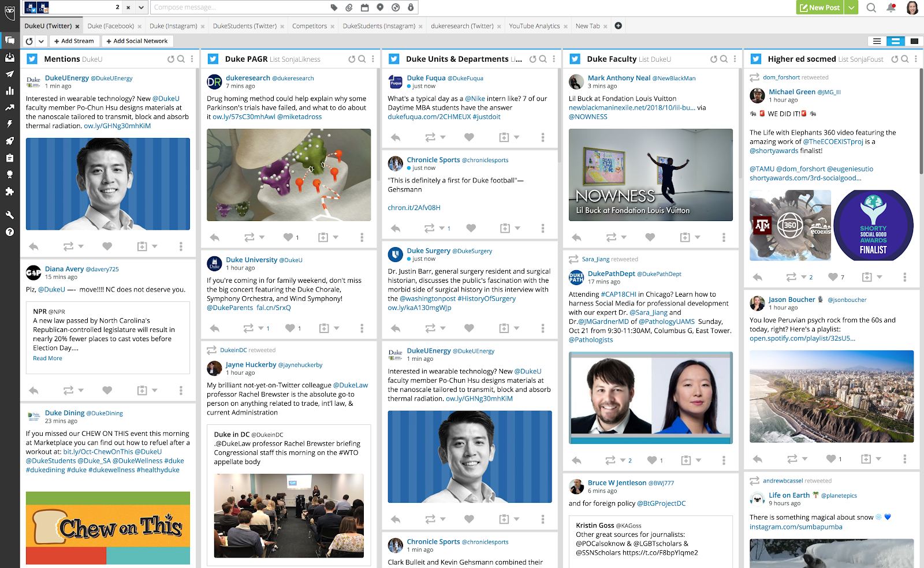Open the Publisher paper plane icon

(9, 74)
